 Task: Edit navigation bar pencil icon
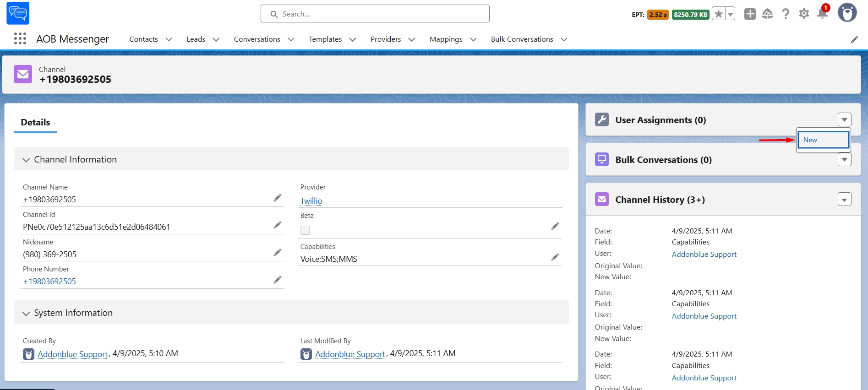(x=854, y=40)
